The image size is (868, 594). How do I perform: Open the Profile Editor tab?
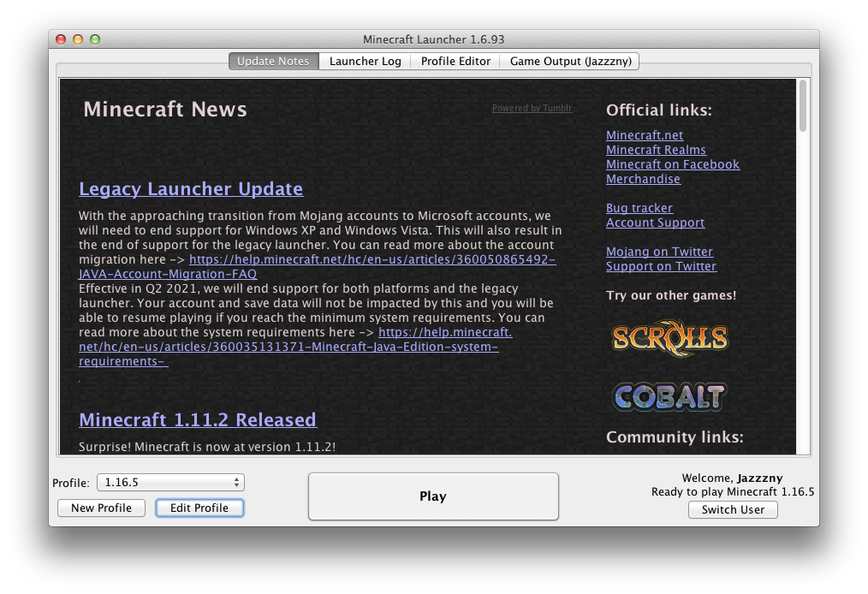(455, 61)
